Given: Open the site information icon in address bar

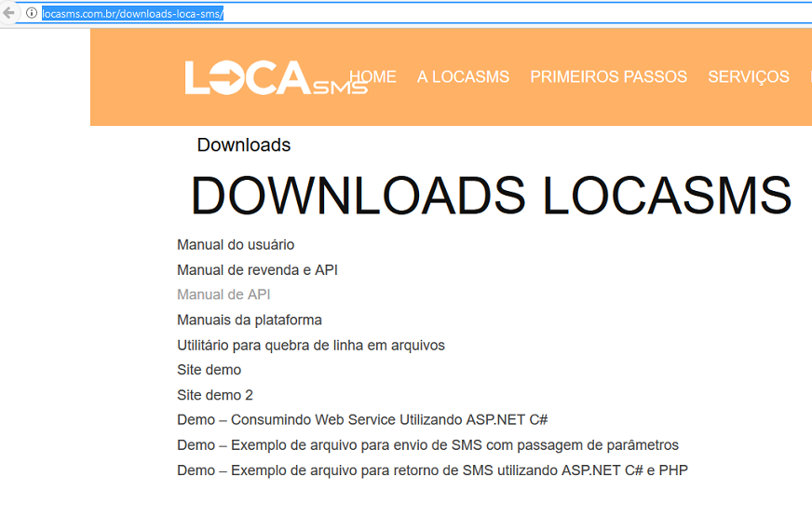Looking at the screenshot, I should tap(32, 13).
